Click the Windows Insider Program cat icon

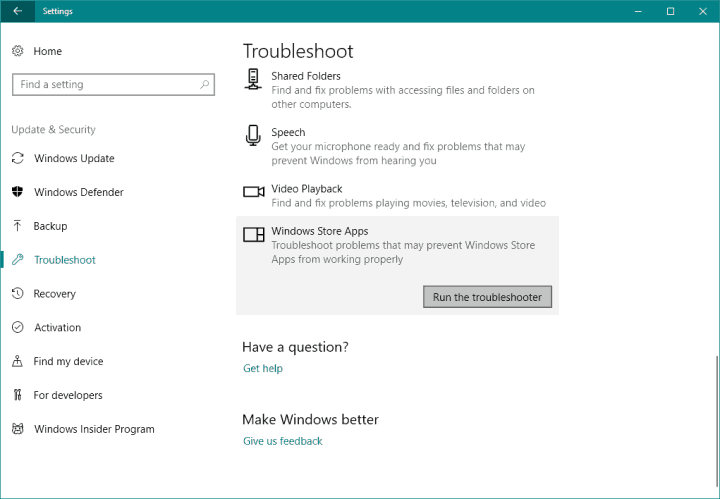point(17,429)
